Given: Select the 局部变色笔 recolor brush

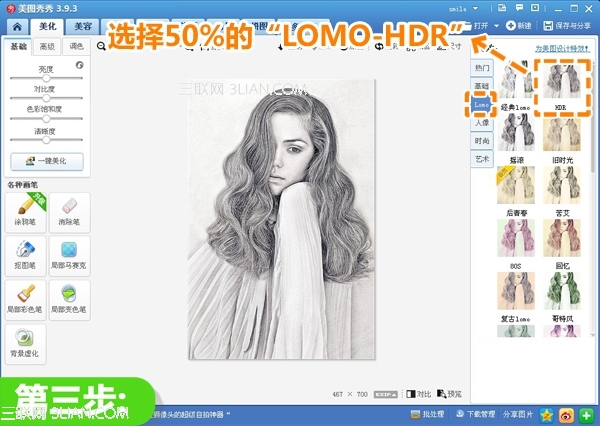Looking at the screenshot, I should [x=69, y=300].
